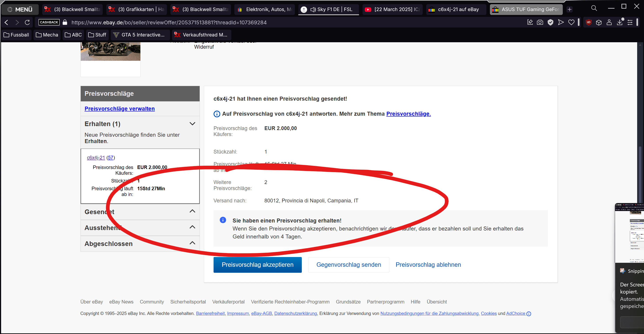
Task: Open downloads panel icon
Action: coord(620,23)
